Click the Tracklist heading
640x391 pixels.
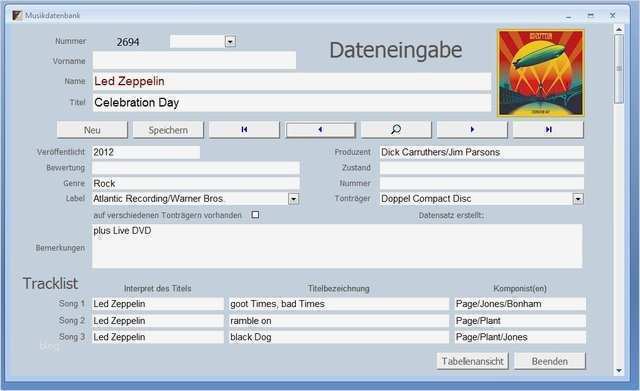(x=50, y=283)
